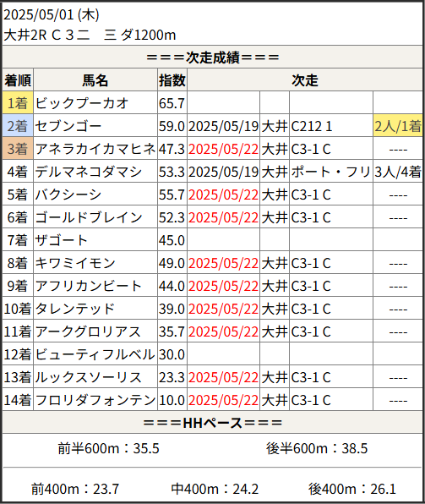Image resolution: width=425 pixels, height=504 pixels.
Task: Click horse name フロリダフォンテン
Action: point(95,400)
